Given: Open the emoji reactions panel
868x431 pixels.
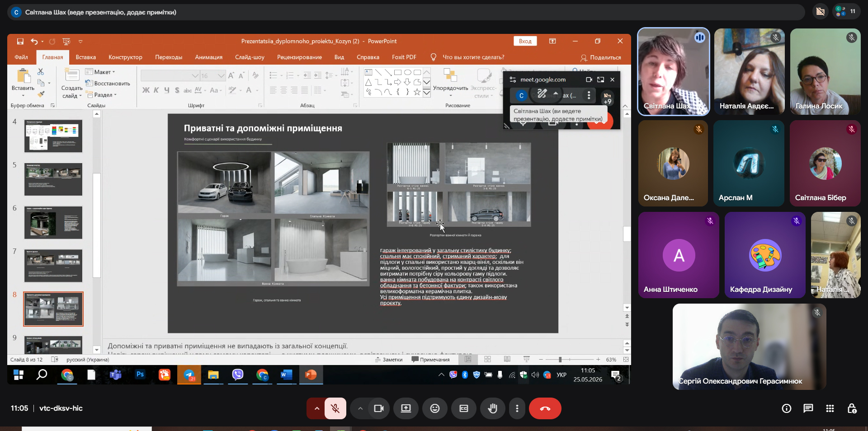Looking at the screenshot, I should pos(435,408).
